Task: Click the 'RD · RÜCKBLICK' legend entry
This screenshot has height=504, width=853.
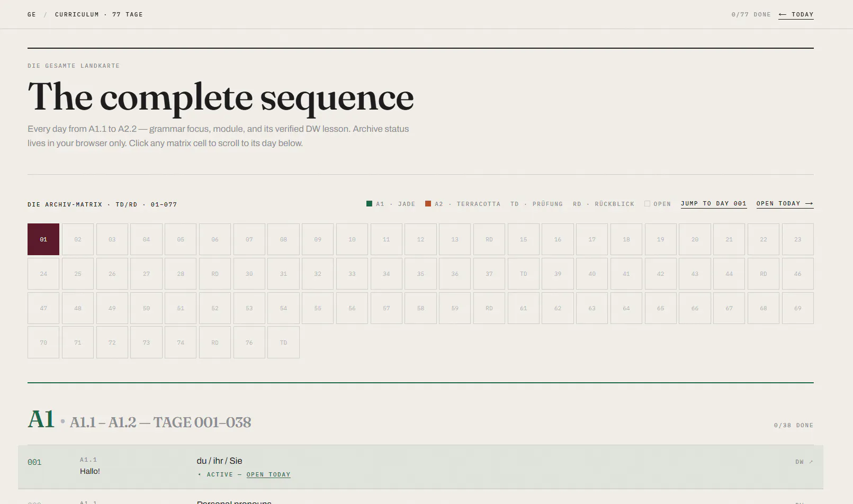Action: coord(604,204)
